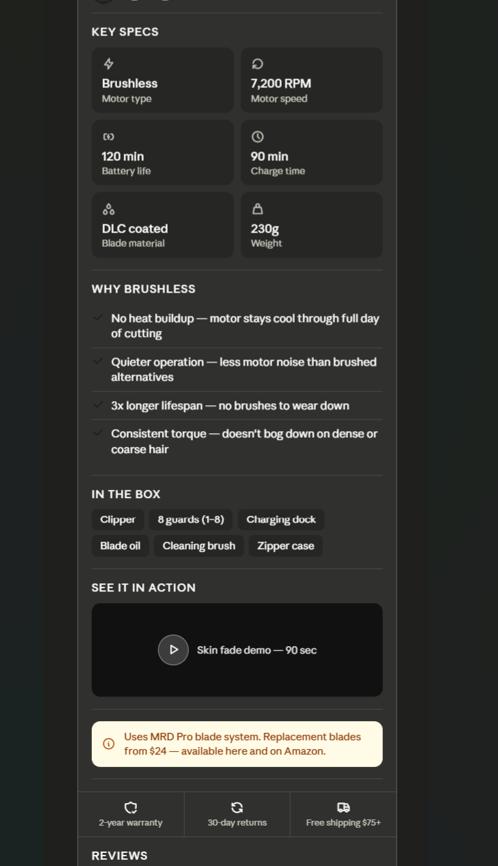Select the Blade oil chip
This screenshot has width=498, height=866.
[x=120, y=546]
